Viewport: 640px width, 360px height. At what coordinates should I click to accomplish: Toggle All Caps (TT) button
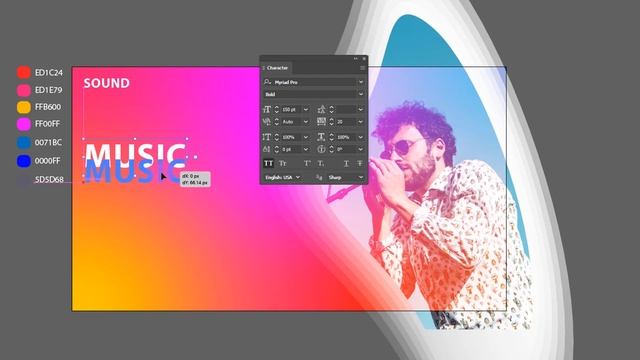[268, 163]
